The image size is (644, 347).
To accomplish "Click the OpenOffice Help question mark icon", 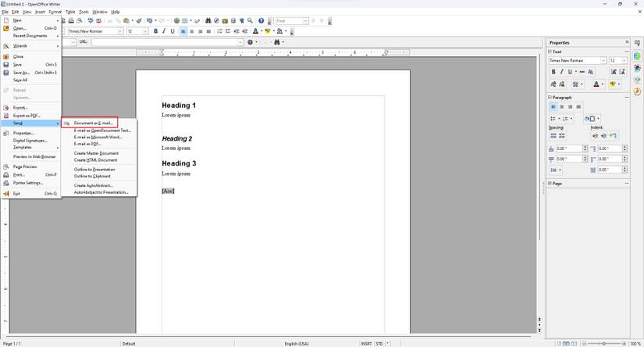I will click(x=262, y=21).
